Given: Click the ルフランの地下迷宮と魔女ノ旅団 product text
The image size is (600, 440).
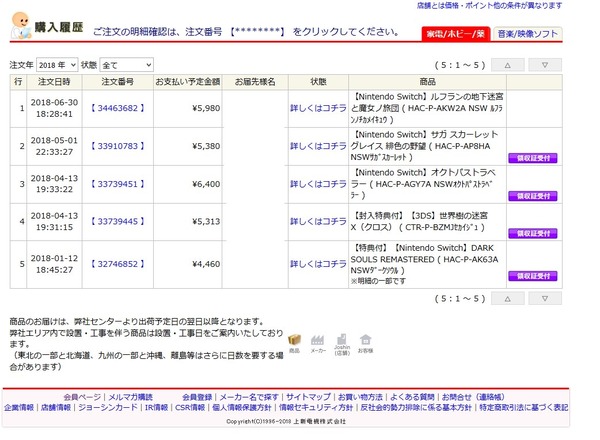Looking at the screenshot, I should [x=427, y=108].
